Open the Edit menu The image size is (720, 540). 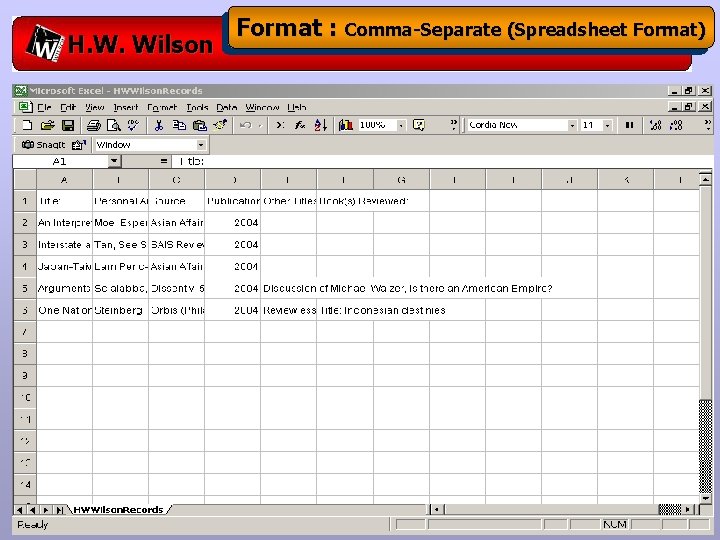(x=68, y=107)
